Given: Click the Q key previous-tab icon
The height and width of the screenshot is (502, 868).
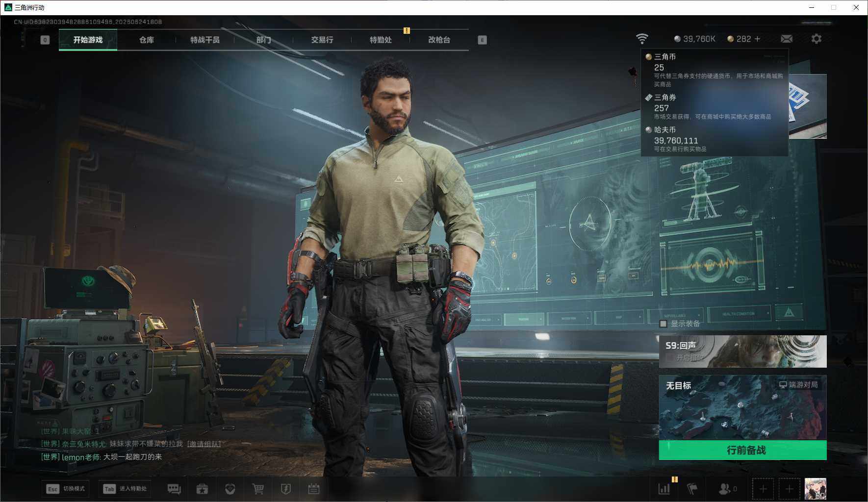Looking at the screenshot, I should tap(45, 40).
